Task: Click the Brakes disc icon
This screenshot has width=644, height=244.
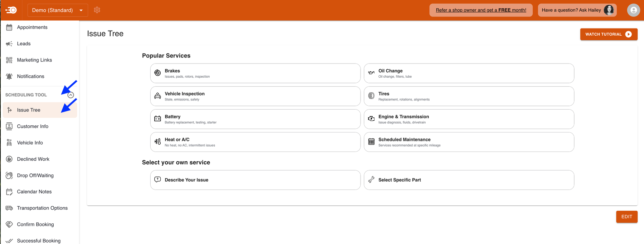Action: (x=157, y=73)
